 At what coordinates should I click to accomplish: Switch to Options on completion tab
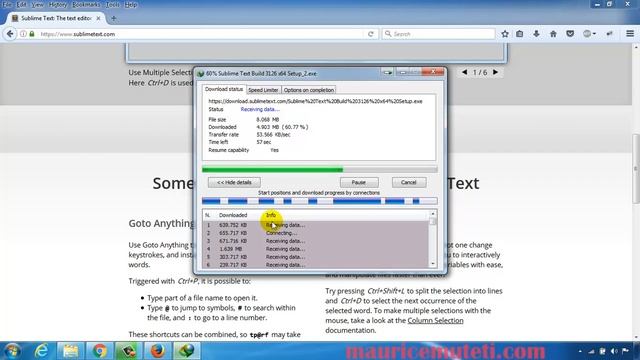click(309, 90)
